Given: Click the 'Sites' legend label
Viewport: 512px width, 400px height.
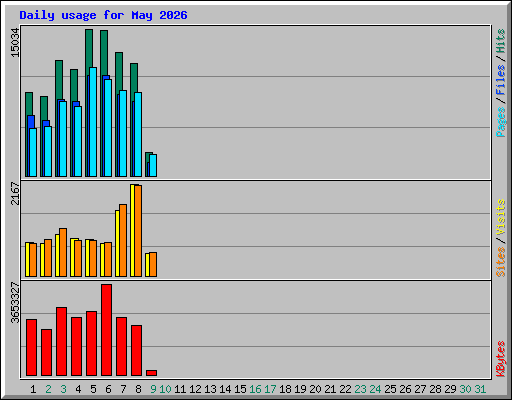Looking at the screenshot, I should [x=500, y=262].
